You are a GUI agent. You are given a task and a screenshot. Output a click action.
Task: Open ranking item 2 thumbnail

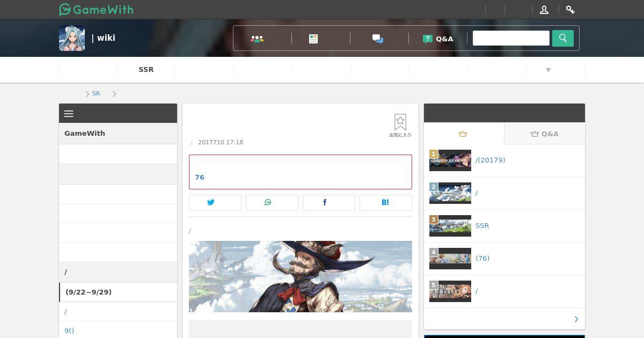coord(450,193)
